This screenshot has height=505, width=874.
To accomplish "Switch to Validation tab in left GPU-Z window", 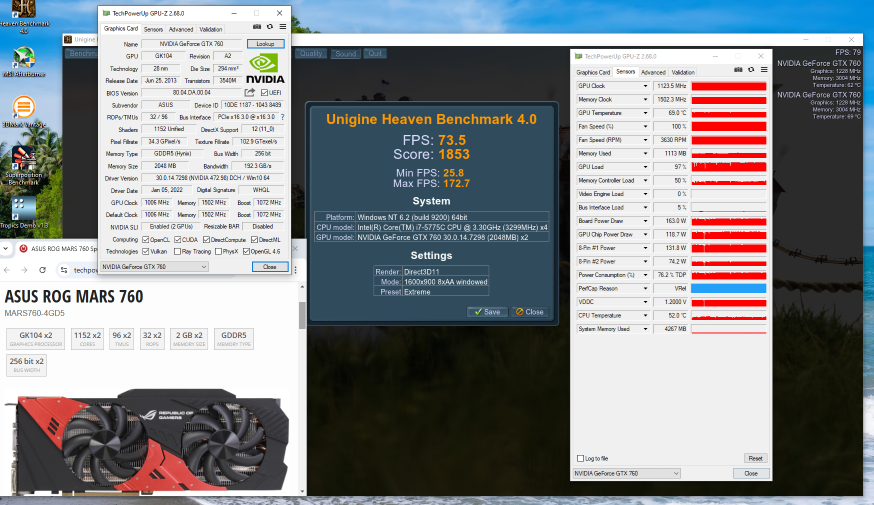I will (x=211, y=29).
